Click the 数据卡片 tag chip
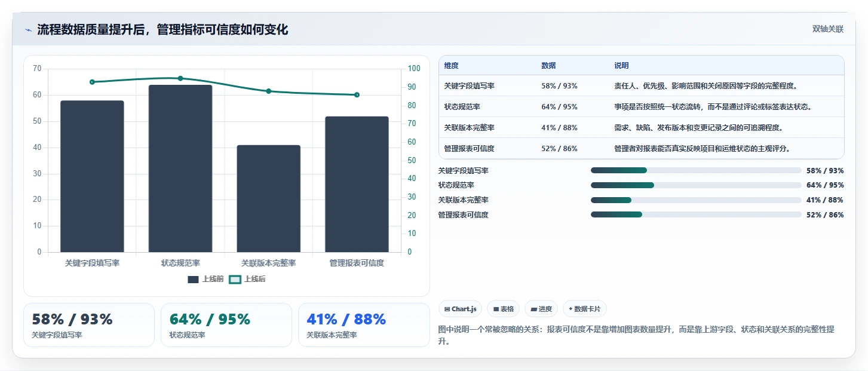The width and height of the screenshot is (868, 371). (585, 309)
